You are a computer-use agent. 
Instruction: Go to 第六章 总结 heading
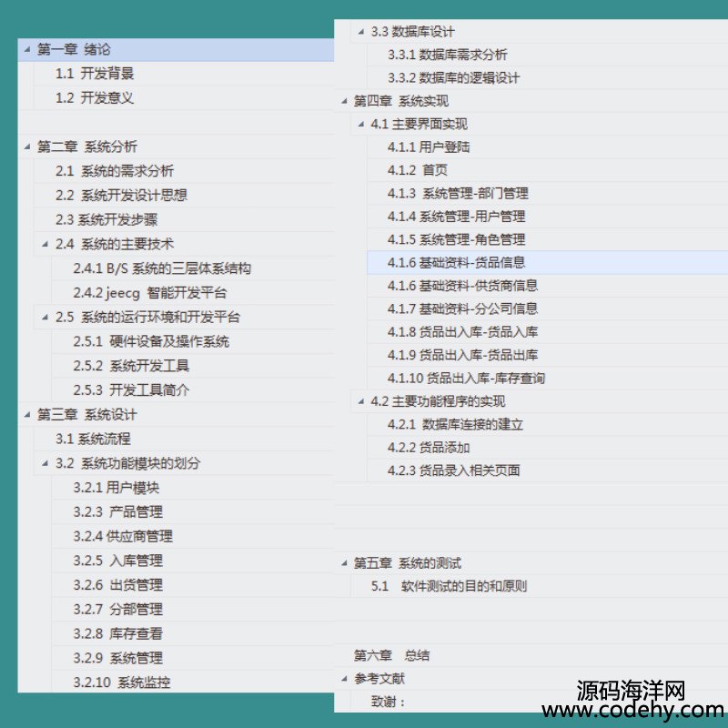tap(391, 656)
